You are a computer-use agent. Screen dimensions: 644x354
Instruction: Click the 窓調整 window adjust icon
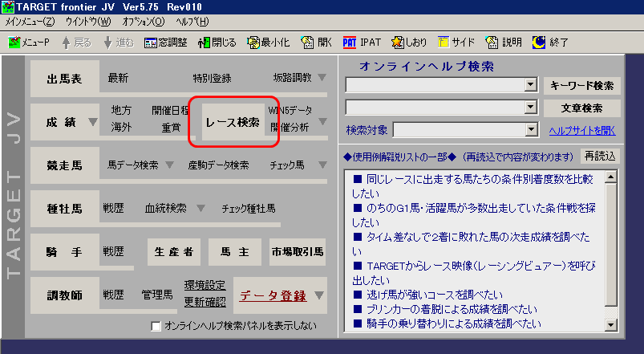tap(151, 43)
